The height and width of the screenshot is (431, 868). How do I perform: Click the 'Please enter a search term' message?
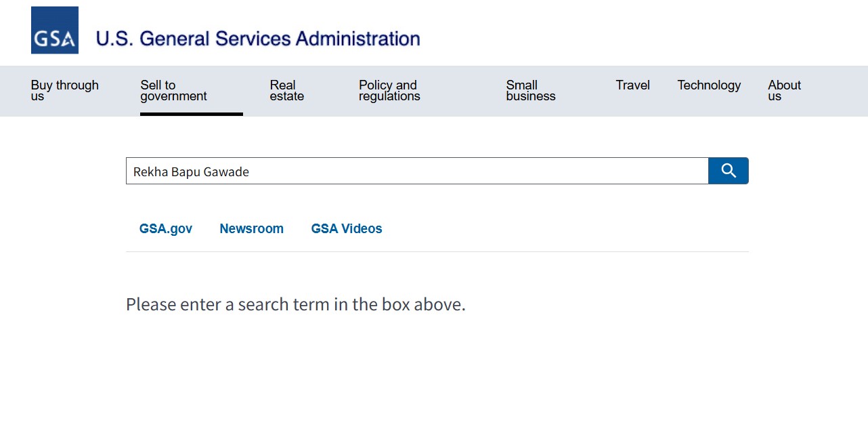(295, 305)
